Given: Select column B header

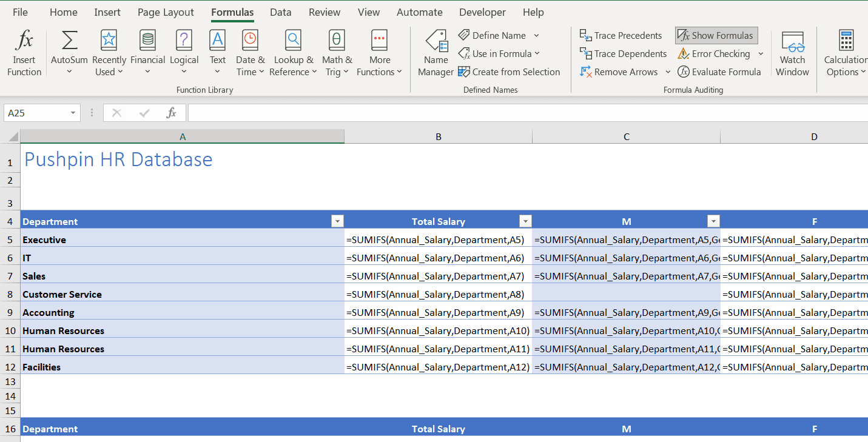Looking at the screenshot, I should click(x=438, y=137).
